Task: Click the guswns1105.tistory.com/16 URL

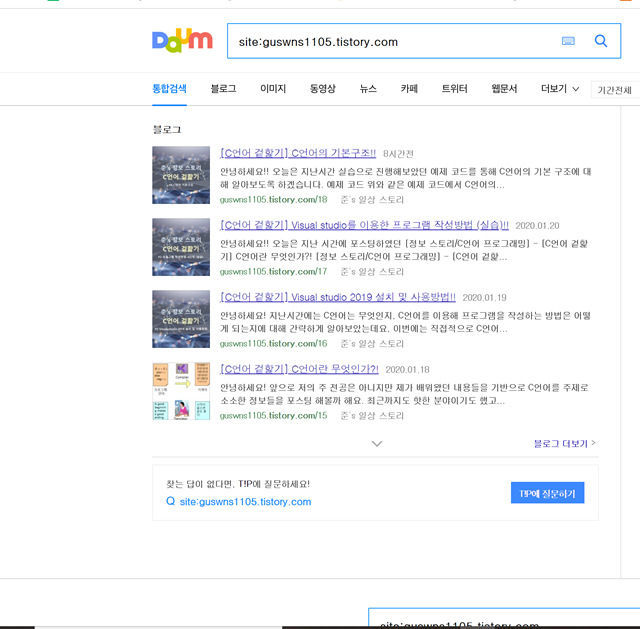Action: click(273, 344)
